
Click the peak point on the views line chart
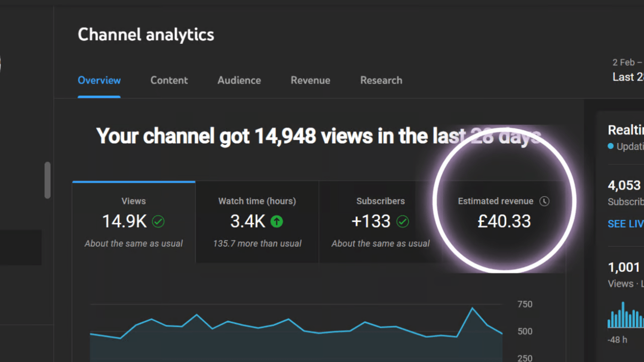[x=473, y=308]
